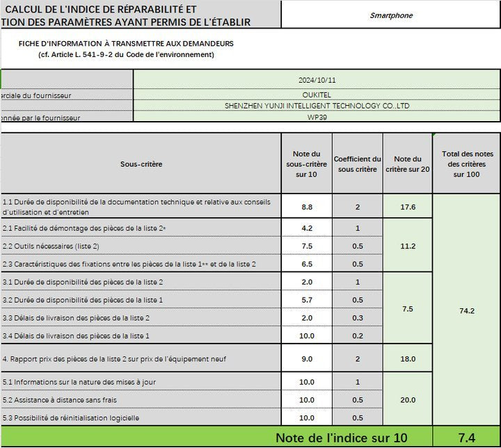The height and width of the screenshot is (448, 501).
Task: Click '3.1 Durée de disponibilité liste 2' label
Action: click(x=141, y=282)
